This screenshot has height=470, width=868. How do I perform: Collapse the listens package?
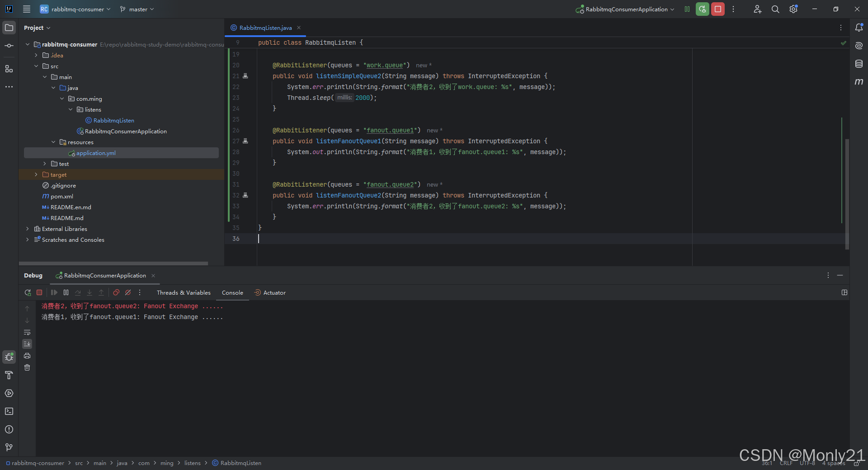pos(71,109)
